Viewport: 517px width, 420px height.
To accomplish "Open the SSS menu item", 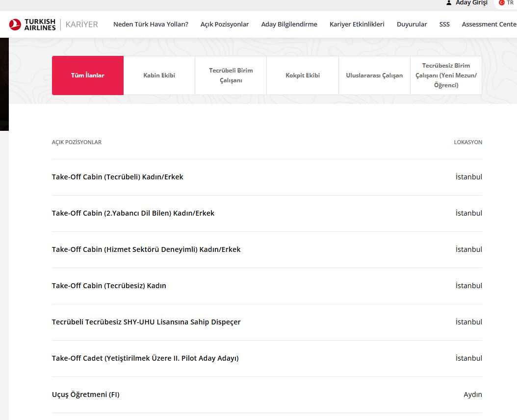I will tap(444, 25).
